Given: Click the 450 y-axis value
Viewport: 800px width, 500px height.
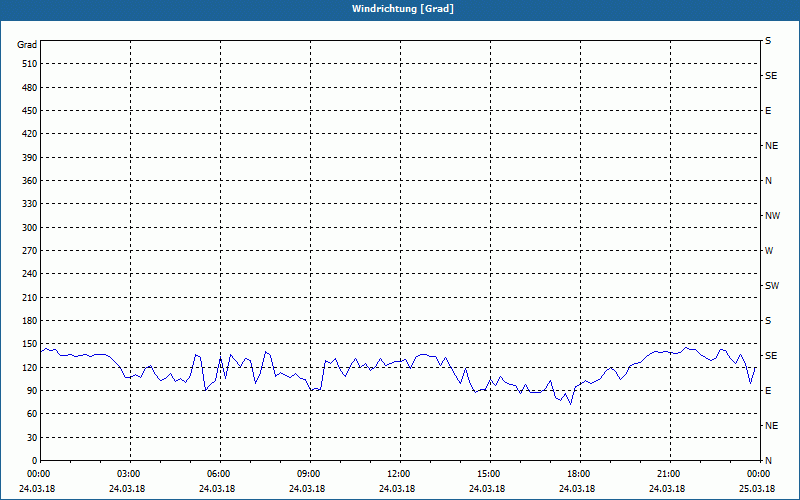Looking at the screenshot, I should coord(30,111).
